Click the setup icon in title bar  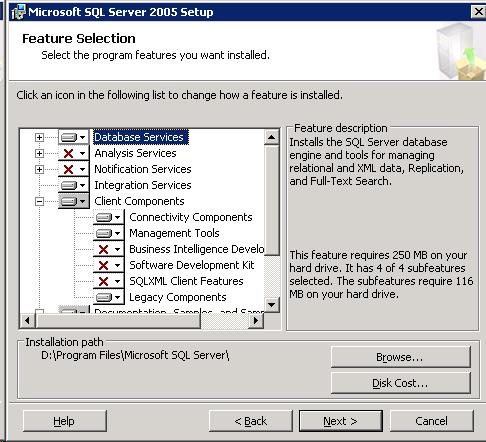pyautogui.click(x=18, y=12)
